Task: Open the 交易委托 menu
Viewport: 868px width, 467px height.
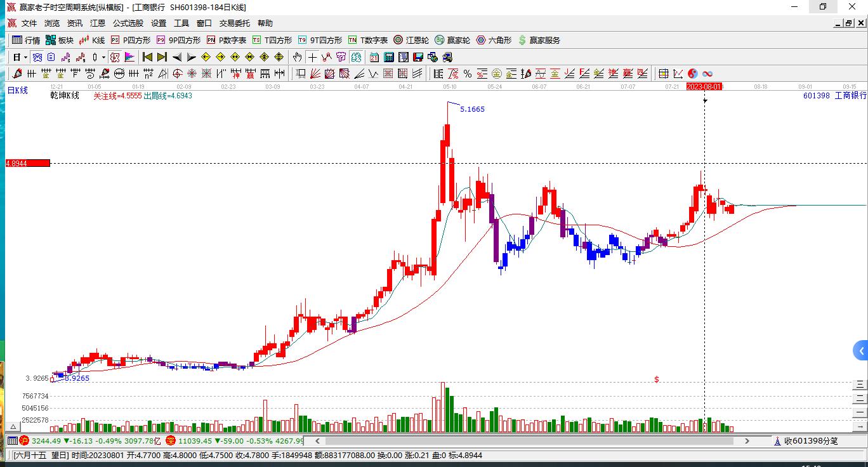Action: point(235,23)
